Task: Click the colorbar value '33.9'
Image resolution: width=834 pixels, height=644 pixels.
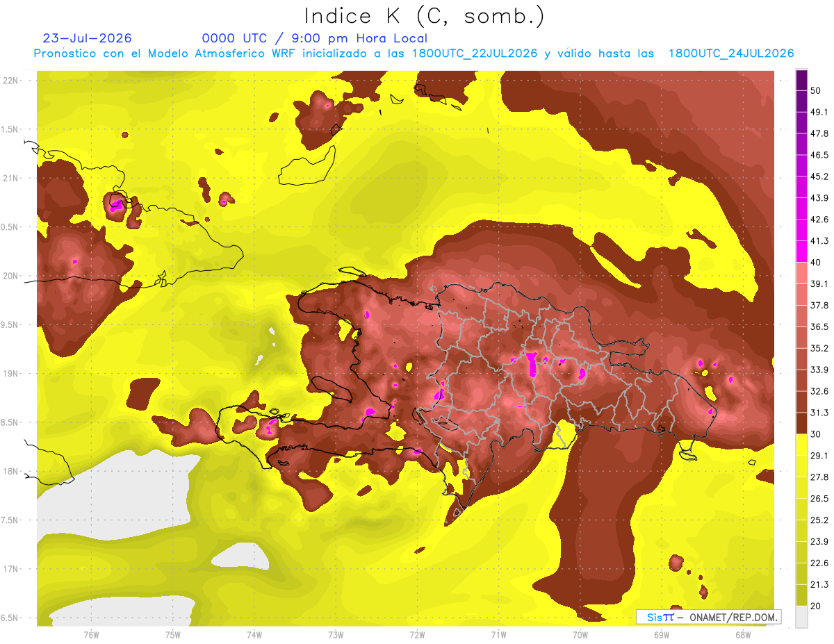Action: (819, 370)
